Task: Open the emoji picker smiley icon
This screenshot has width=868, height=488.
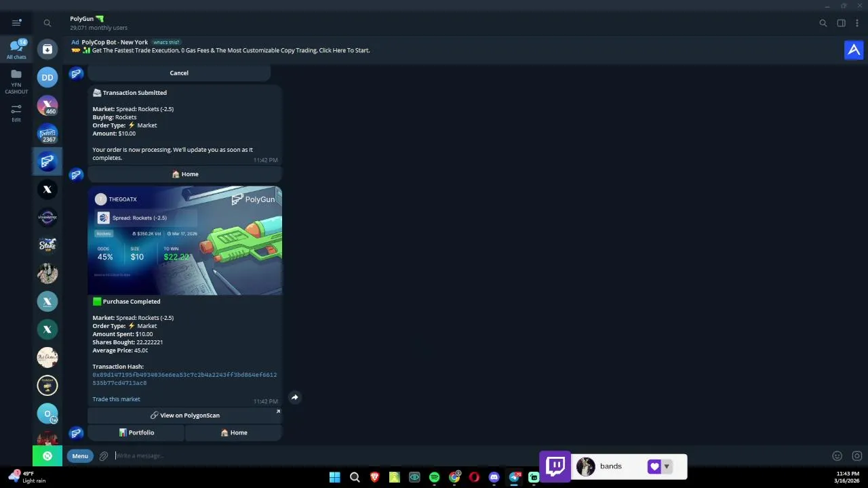Action: point(837,456)
